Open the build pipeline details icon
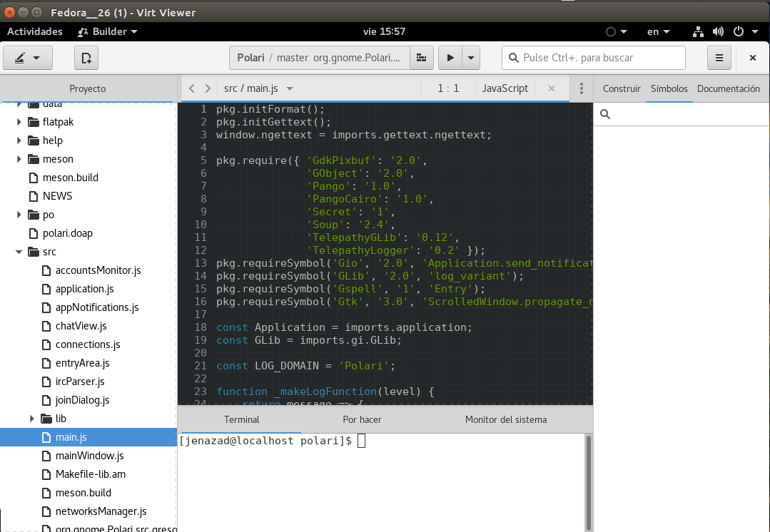The image size is (770, 532). pos(421,58)
